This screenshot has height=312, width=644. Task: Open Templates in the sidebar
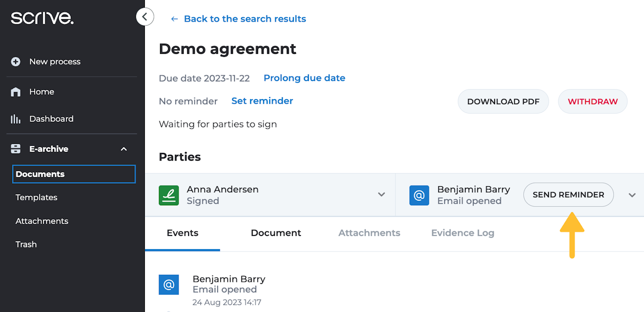click(x=36, y=197)
